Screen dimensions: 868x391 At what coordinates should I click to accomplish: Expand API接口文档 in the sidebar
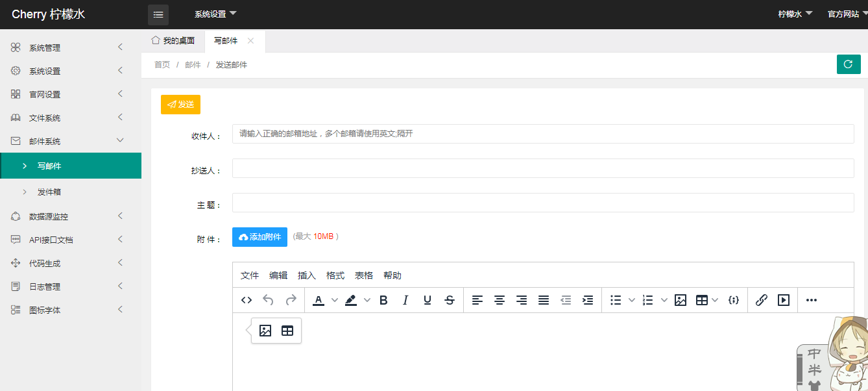pos(71,240)
